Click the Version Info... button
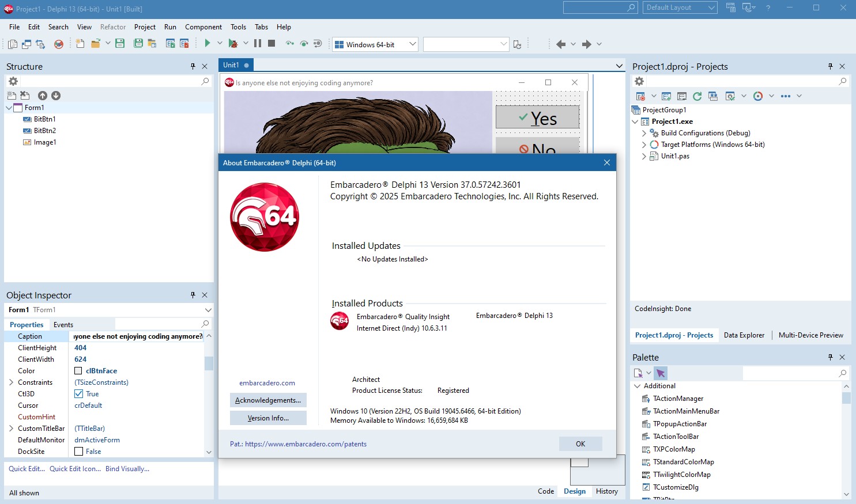 point(268,418)
